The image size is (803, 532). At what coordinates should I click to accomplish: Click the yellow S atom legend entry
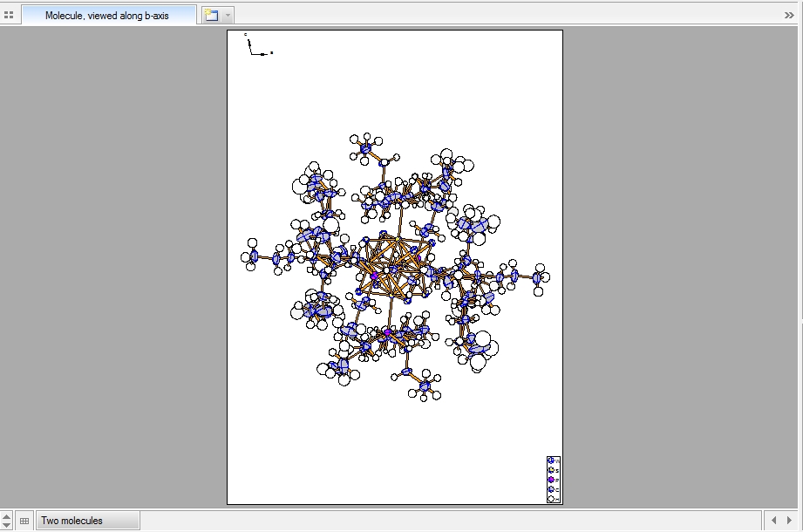pyautogui.click(x=551, y=470)
